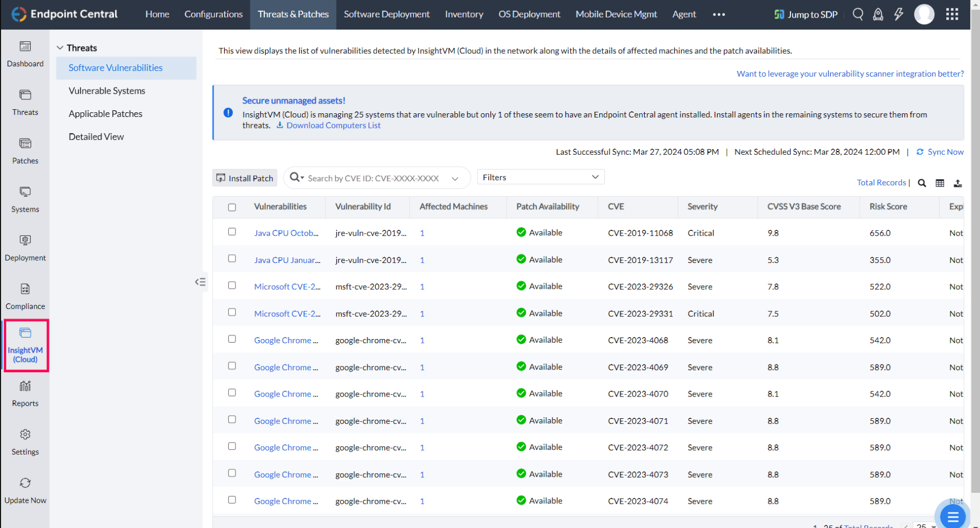Open the scanner integration help link
980x528 pixels.
(x=850, y=74)
